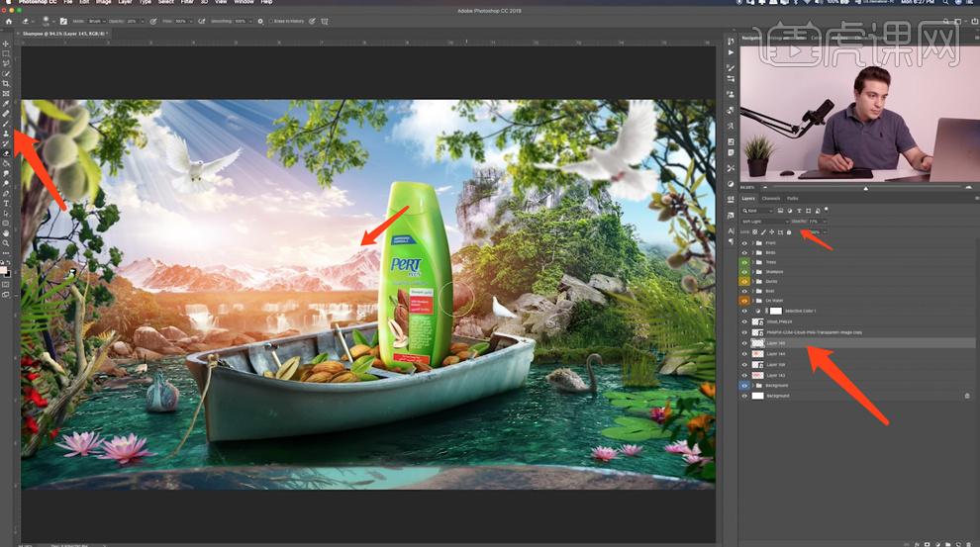Enable the Erase to History checkbox
This screenshot has width=980, height=547.
[271, 21]
